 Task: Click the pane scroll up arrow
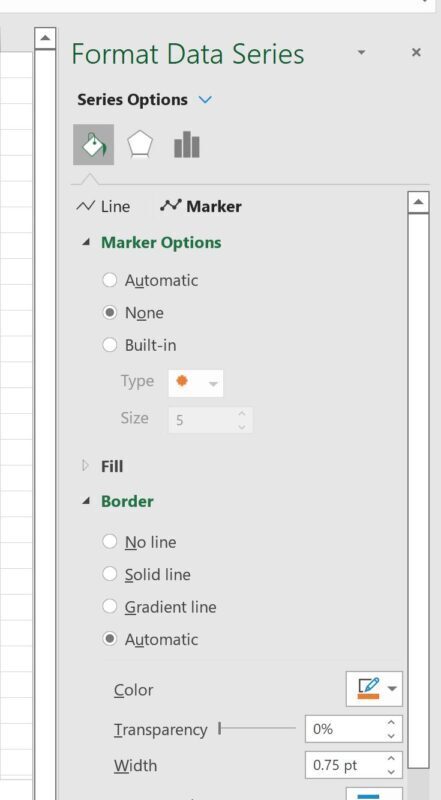(419, 203)
